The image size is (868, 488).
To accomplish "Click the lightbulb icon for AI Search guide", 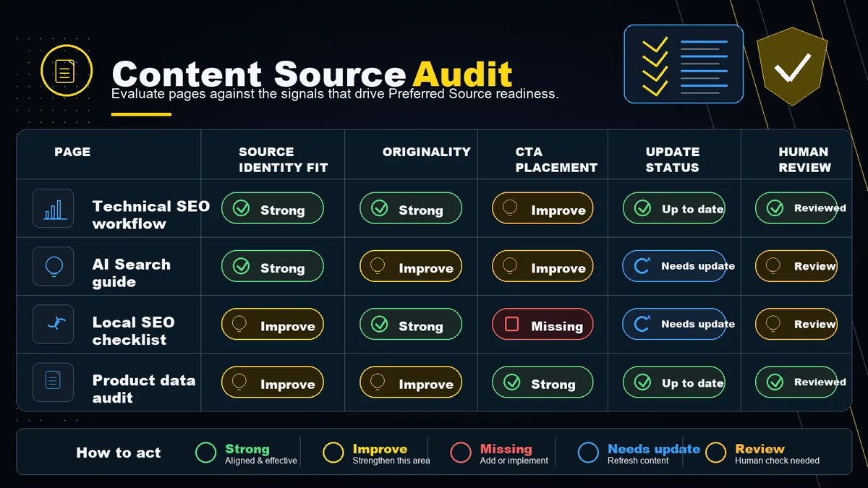I will click(x=54, y=267).
